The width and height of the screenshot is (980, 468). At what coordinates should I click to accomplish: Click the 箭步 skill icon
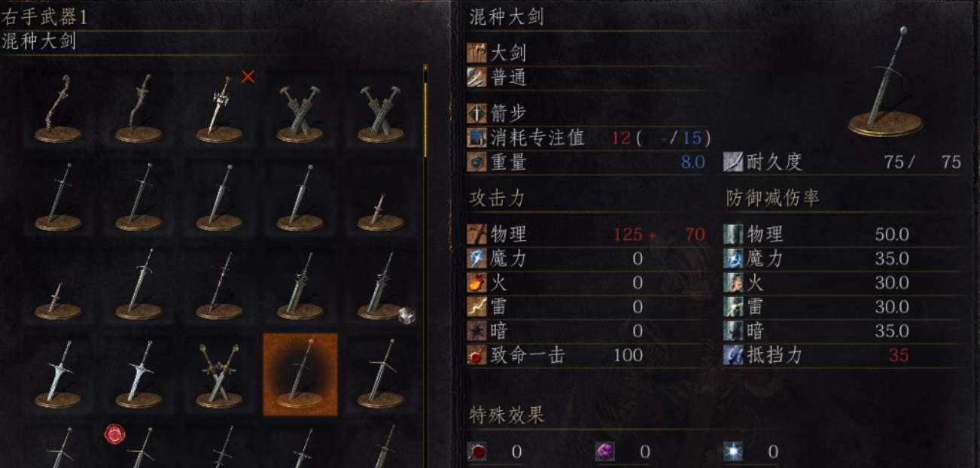476,114
